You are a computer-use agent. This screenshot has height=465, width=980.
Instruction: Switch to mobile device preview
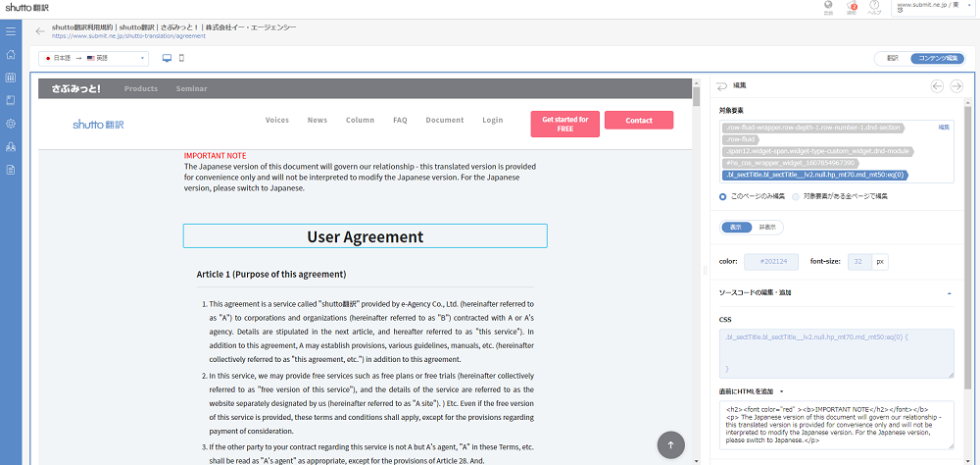pyautogui.click(x=181, y=58)
